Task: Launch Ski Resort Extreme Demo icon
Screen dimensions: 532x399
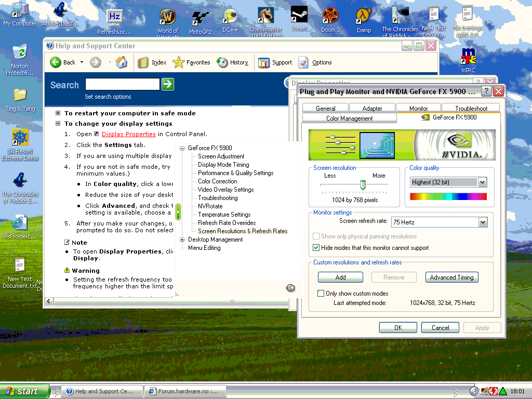Action: (20, 145)
